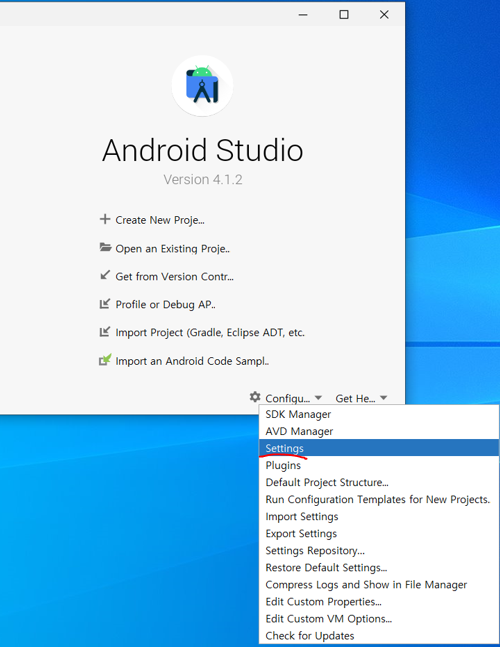Expand the Get Help dropdown arrow
Image resolution: width=500 pixels, height=647 pixels.
[384, 398]
